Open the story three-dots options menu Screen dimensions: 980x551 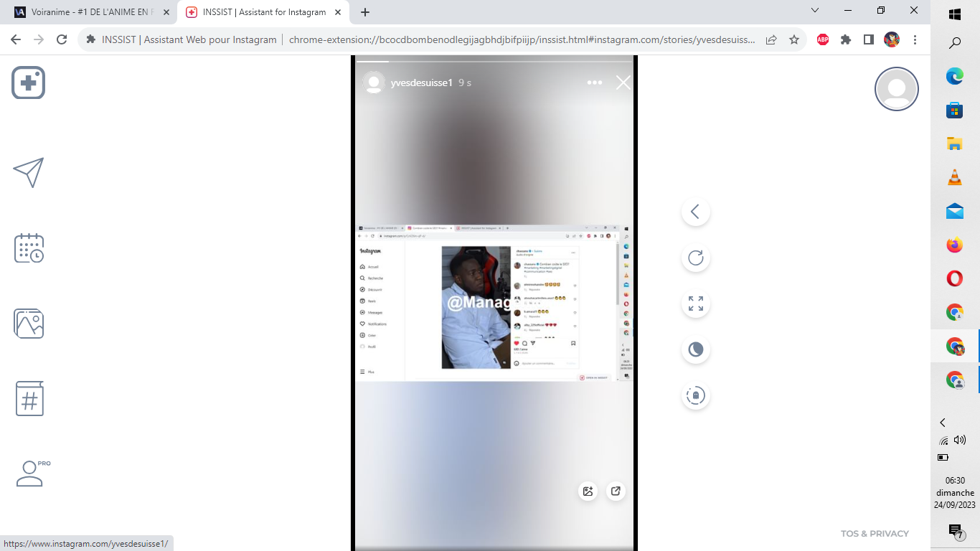pyautogui.click(x=595, y=83)
